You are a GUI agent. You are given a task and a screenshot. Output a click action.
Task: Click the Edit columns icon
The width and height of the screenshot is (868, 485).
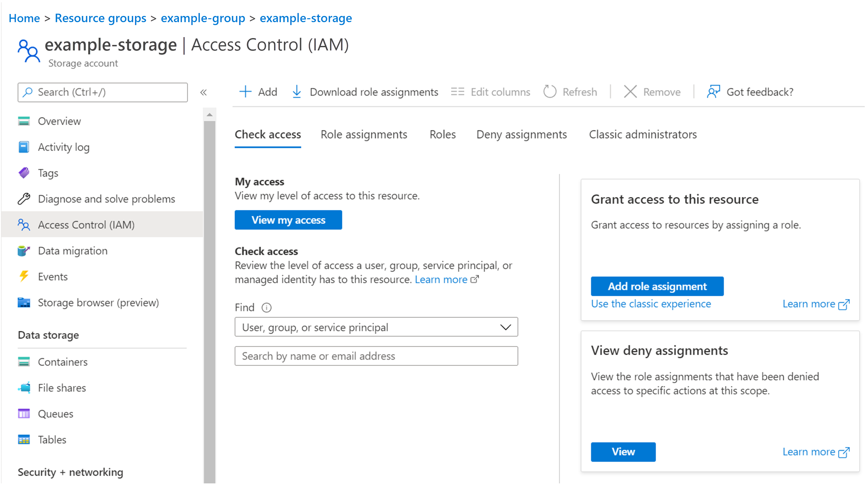click(458, 92)
